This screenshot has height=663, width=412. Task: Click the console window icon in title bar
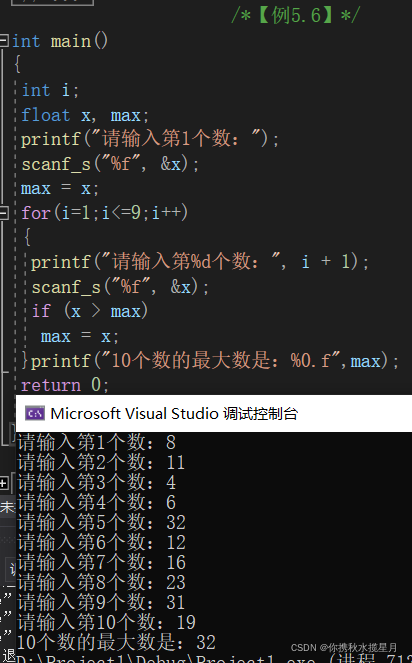35,413
